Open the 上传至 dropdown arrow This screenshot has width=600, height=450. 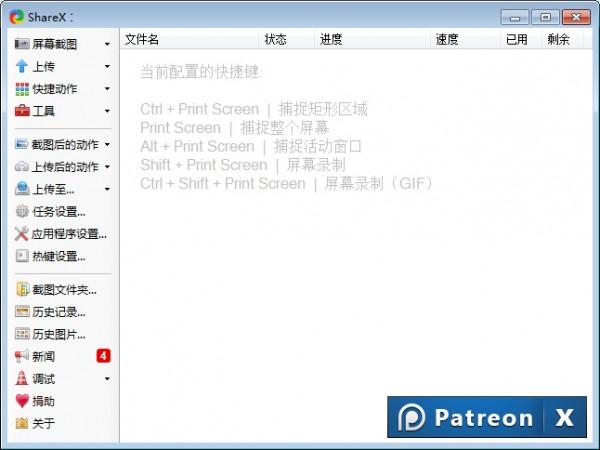pos(107,189)
